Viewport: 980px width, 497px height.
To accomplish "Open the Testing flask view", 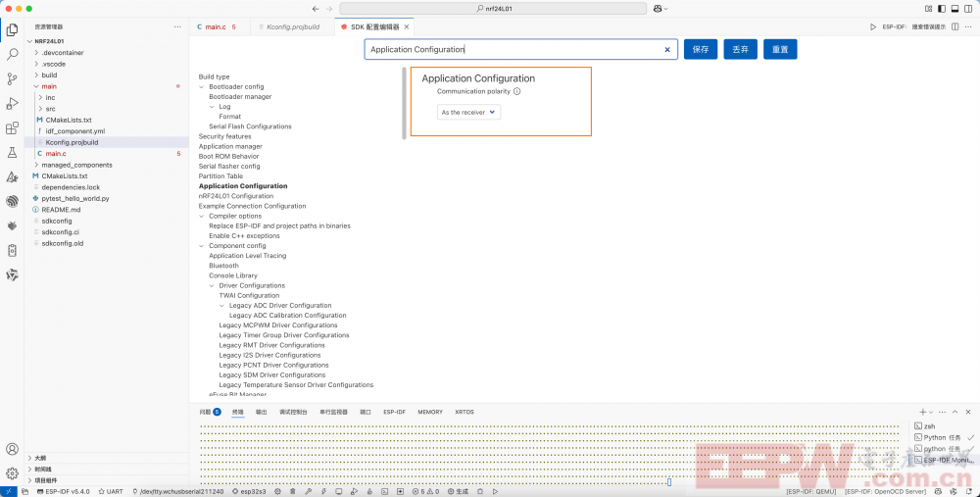I will point(12,153).
